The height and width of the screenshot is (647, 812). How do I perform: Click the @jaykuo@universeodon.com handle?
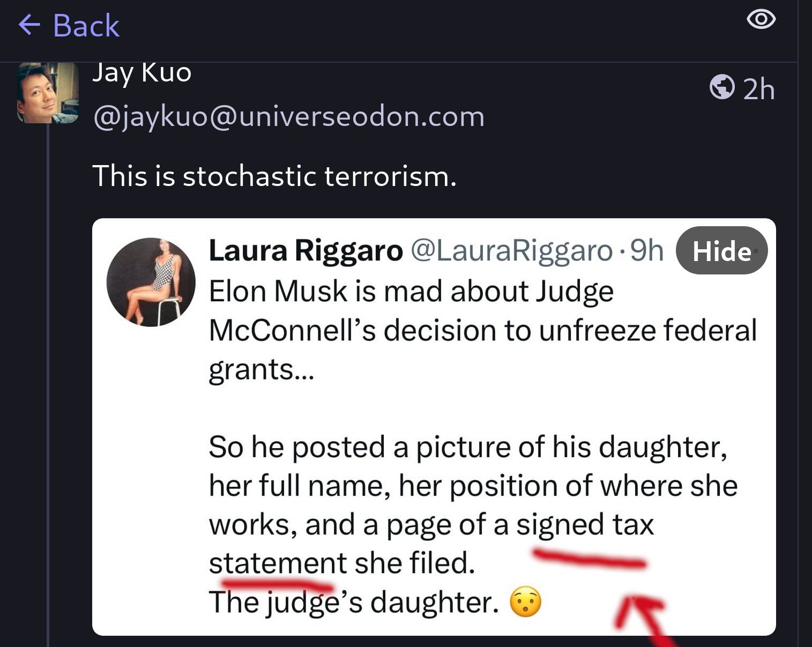(289, 116)
